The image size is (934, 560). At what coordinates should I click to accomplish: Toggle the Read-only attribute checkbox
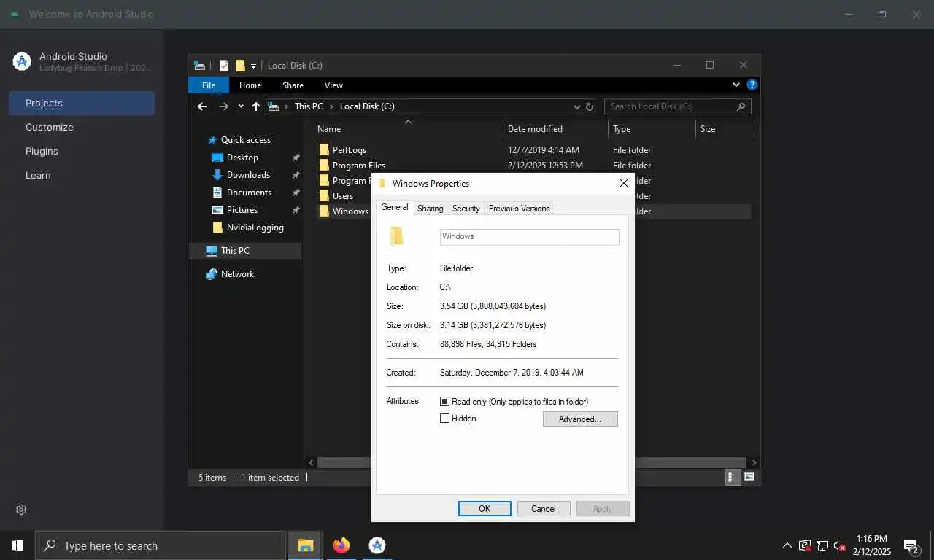point(444,402)
